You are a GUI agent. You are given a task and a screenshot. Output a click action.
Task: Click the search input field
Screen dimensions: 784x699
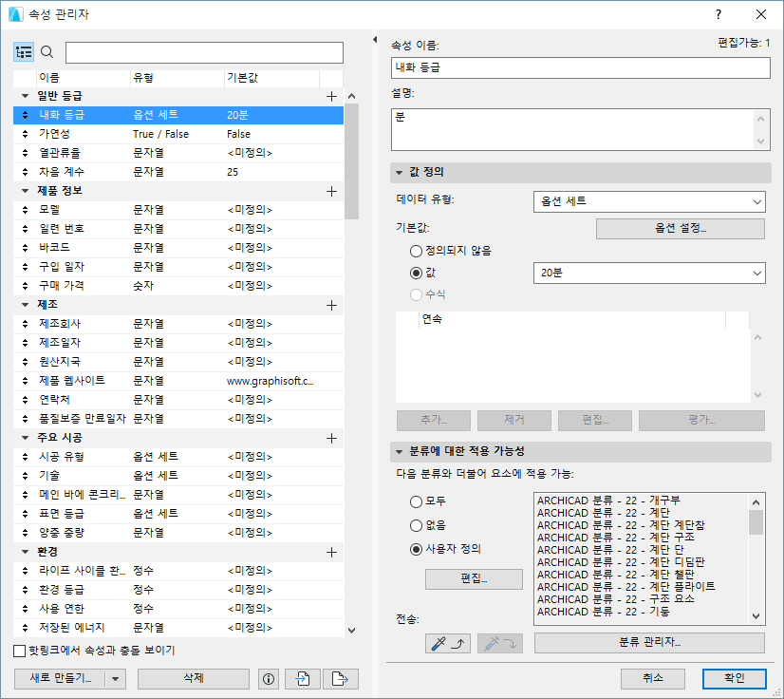pyautogui.click(x=204, y=52)
